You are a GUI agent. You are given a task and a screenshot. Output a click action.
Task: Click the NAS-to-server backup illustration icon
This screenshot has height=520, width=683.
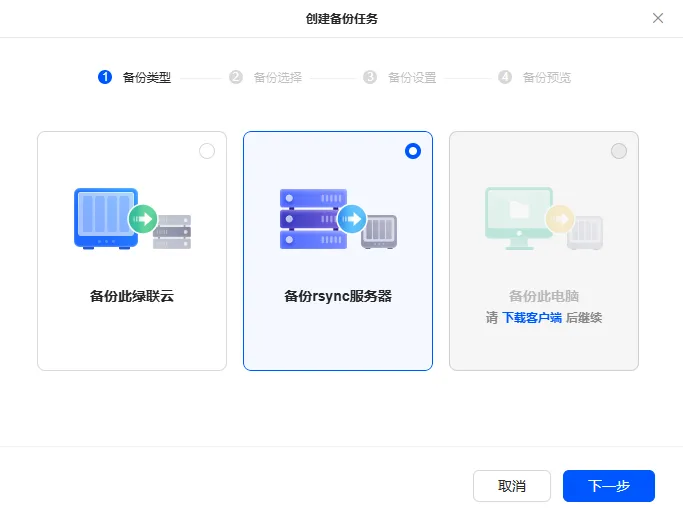click(x=132, y=219)
